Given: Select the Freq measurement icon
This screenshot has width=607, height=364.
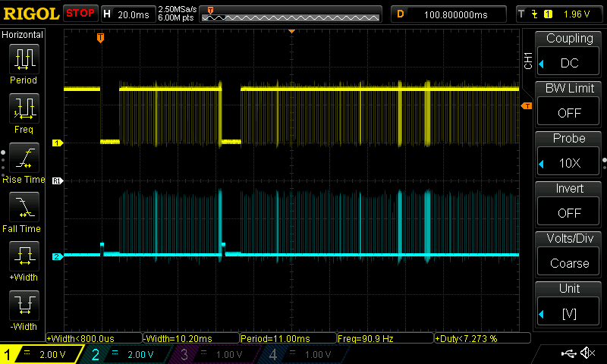Looking at the screenshot, I should point(24,108).
